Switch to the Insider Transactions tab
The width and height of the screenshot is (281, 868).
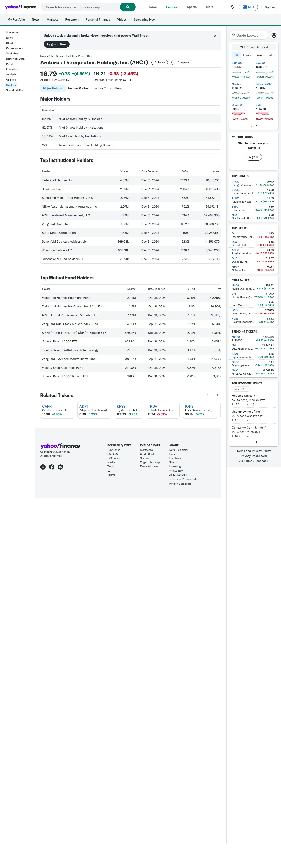pyautogui.click(x=108, y=88)
